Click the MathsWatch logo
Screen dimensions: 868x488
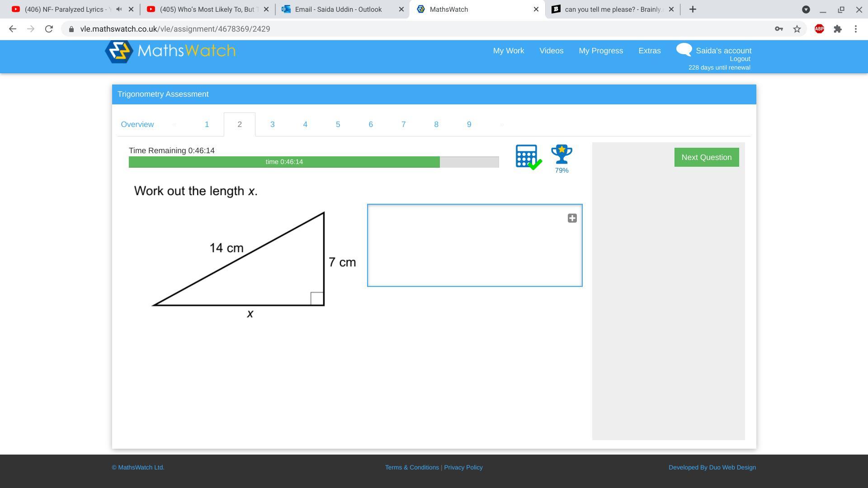tap(170, 51)
